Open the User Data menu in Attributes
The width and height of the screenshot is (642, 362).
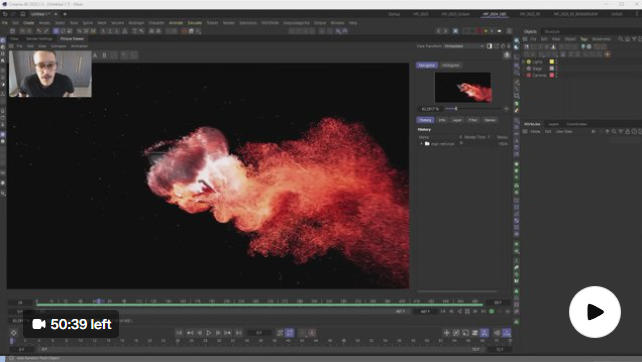pyautogui.click(x=564, y=131)
